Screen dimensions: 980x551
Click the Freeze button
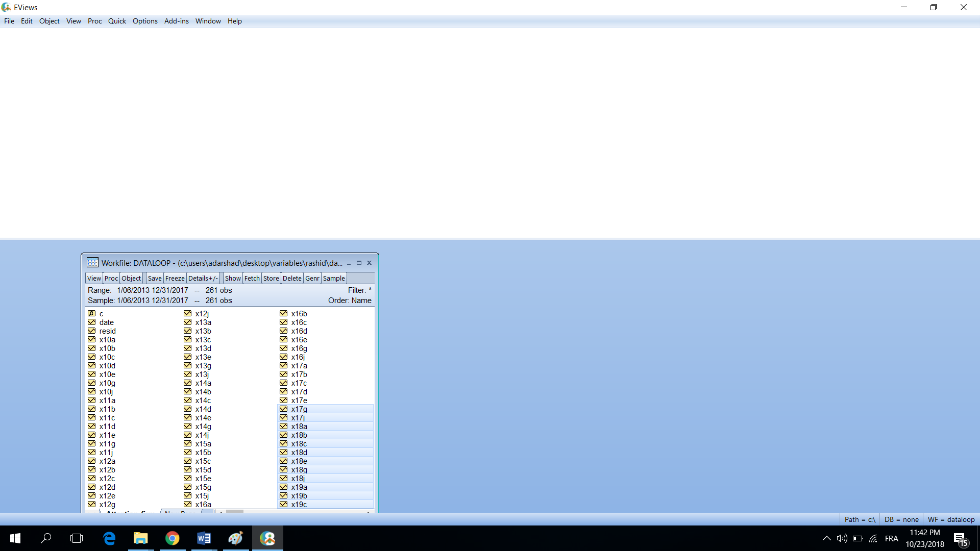click(175, 278)
